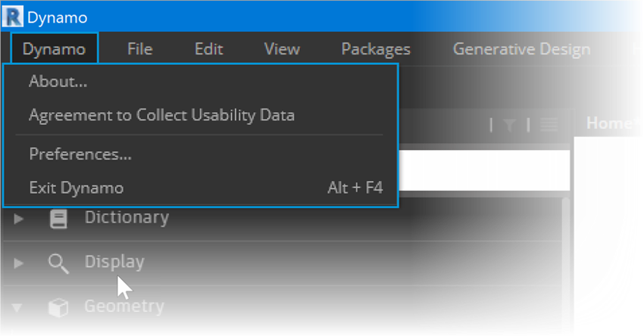
Task: Click the Geometry cube icon
Action: (x=58, y=307)
